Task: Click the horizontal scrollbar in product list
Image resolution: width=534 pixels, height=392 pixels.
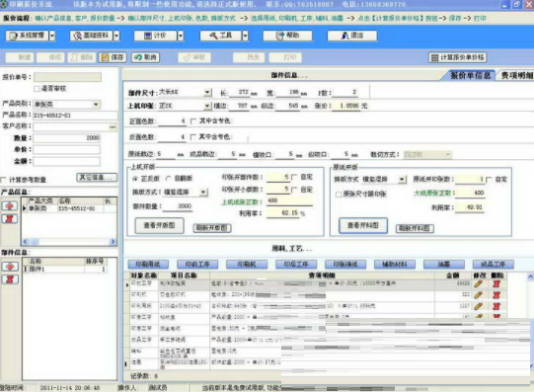Action: click(69, 242)
